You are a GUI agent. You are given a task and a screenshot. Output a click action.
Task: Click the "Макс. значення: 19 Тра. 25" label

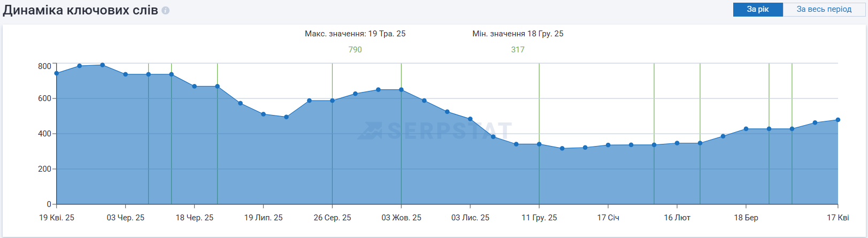coord(355,34)
